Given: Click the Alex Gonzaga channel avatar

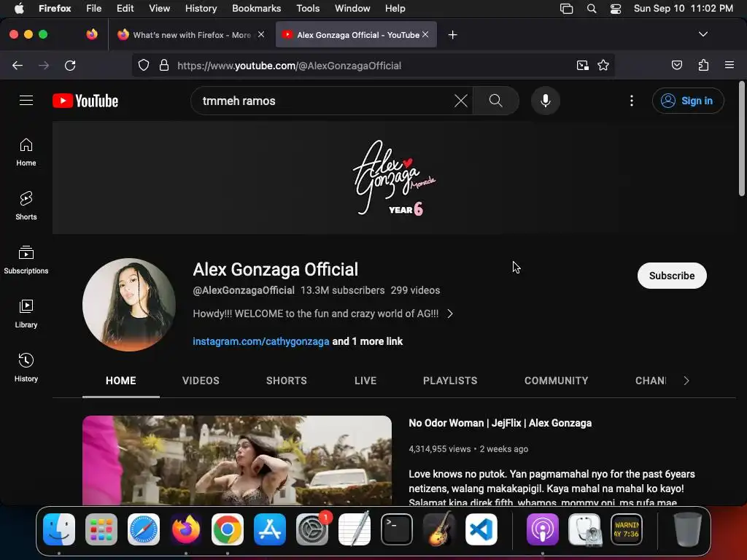Looking at the screenshot, I should pos(129,305).
